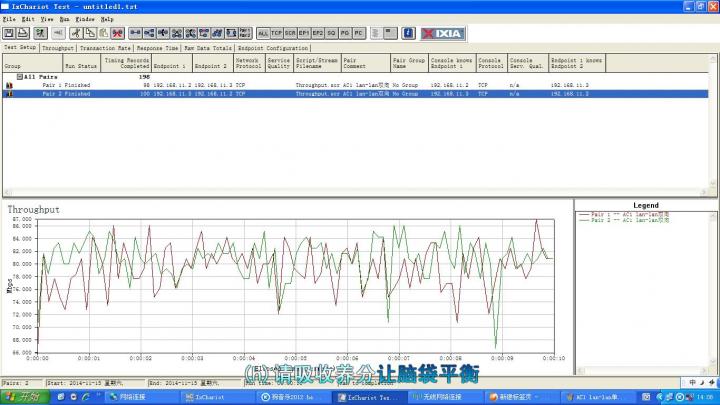Click the Paste clipboard toolbar icon
This screenshot has height=405, width=720.
103,33
